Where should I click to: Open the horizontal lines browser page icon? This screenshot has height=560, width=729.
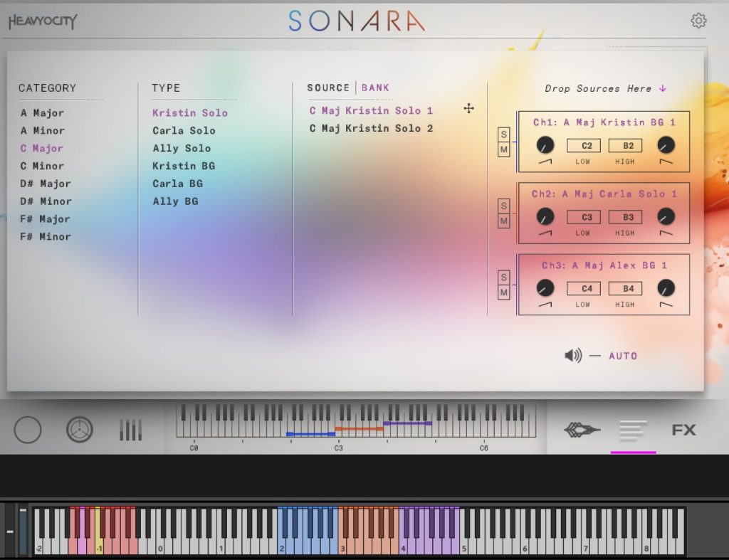(x=633, y=430)
